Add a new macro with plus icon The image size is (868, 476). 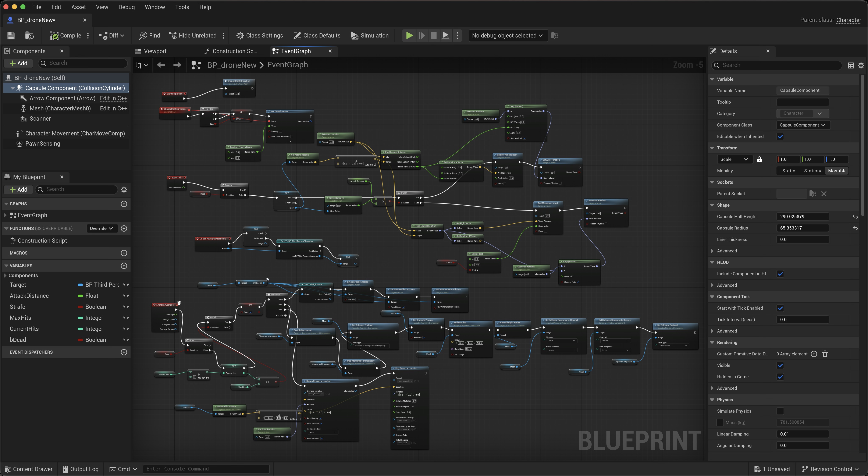click(124, 253)
